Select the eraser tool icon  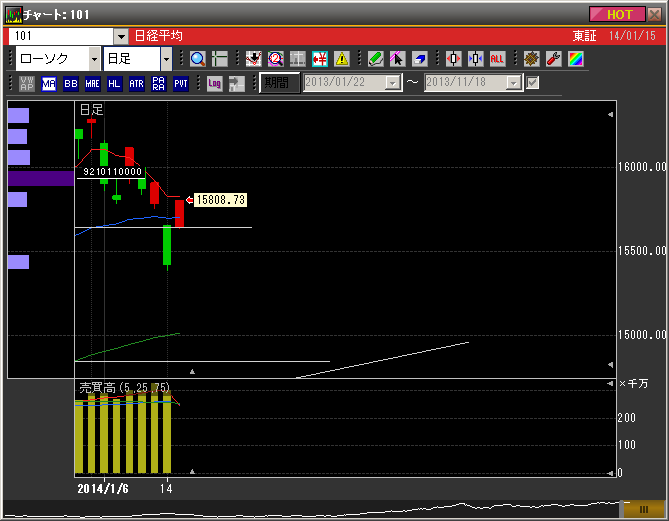[420, 59]
